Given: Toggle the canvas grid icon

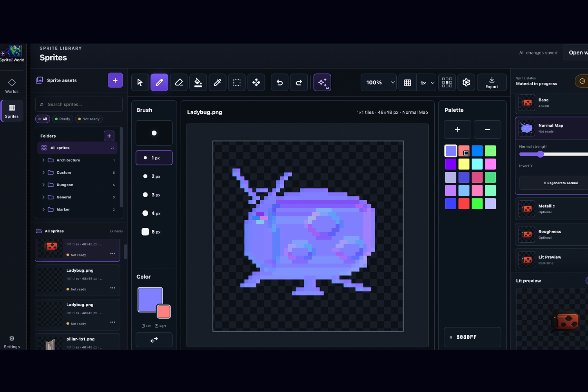Looking at the screenshot, I should (x=407, y=82).
